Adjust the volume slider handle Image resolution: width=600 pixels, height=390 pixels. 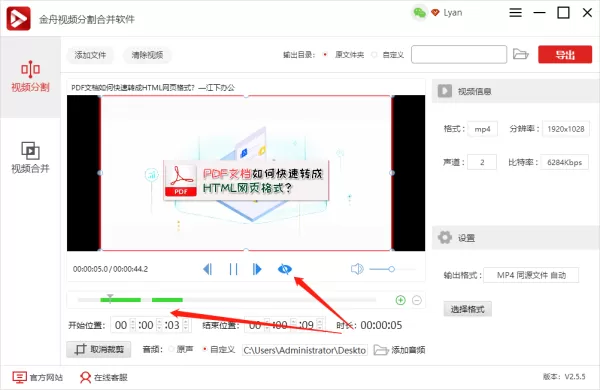click(x=391, y=269)
